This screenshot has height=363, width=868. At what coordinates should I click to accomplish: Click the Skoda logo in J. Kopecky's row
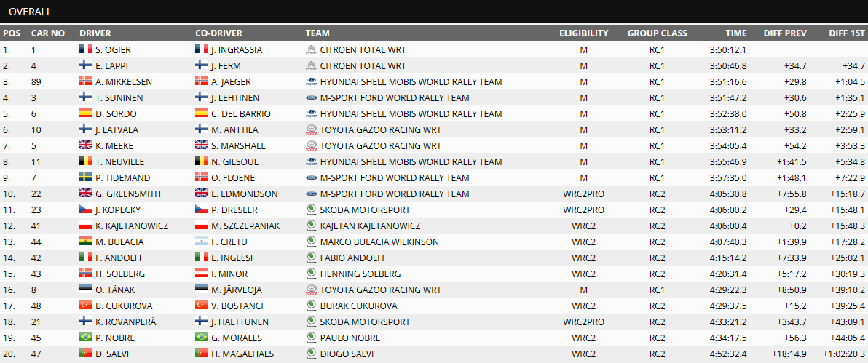point(311,210)
